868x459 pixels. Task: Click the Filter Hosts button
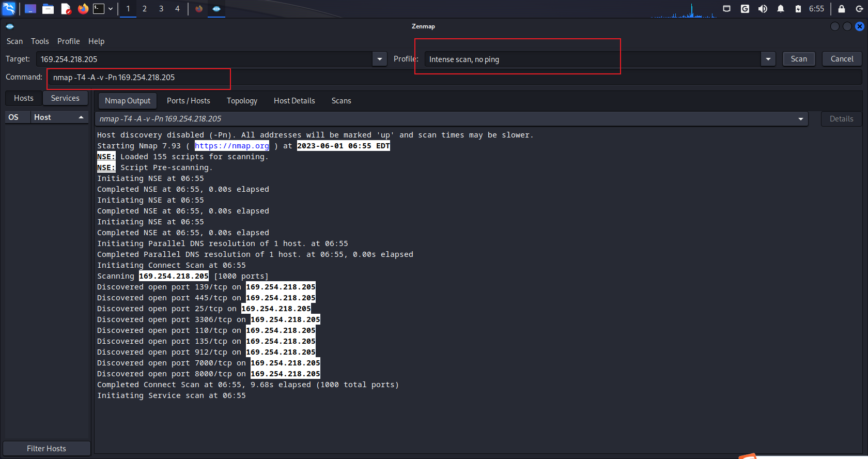[x=47, y=449]
